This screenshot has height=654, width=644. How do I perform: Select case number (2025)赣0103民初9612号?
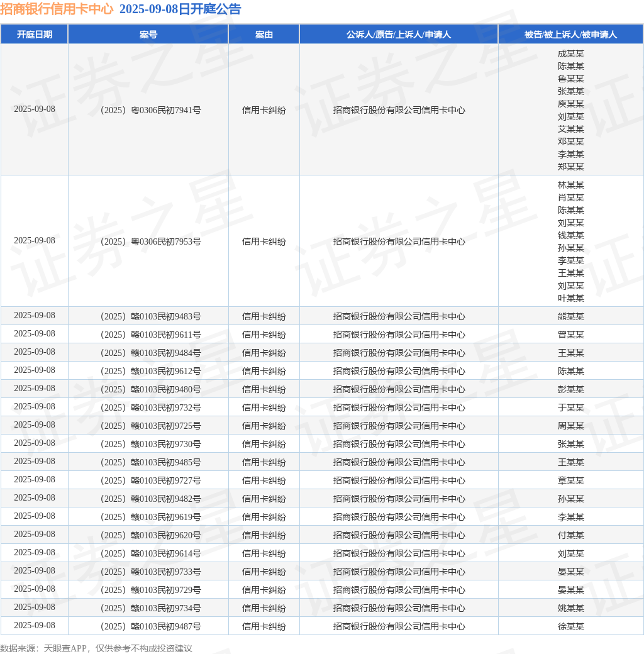150,371
